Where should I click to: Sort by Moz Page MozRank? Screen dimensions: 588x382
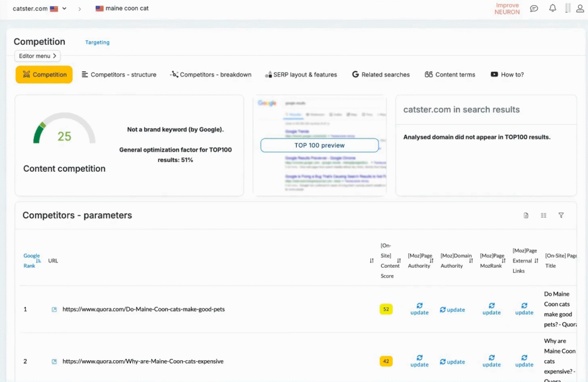click(504, 260)
